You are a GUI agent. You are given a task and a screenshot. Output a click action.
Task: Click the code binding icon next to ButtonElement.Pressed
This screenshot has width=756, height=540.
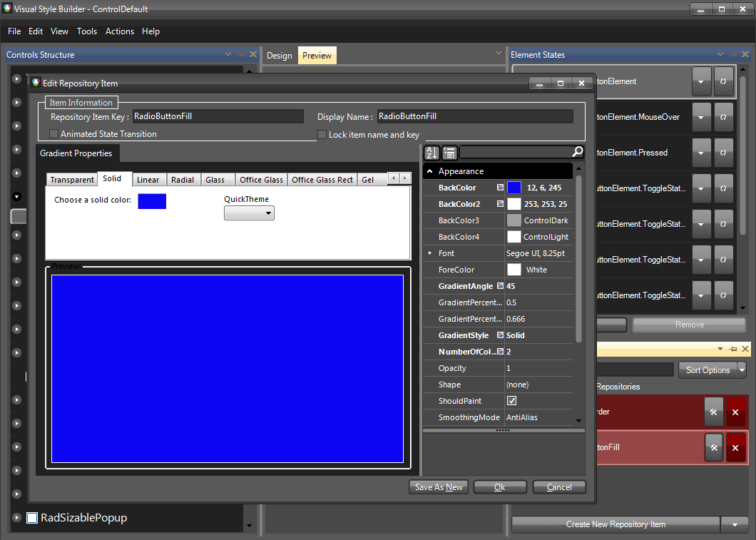coord(723,153)
